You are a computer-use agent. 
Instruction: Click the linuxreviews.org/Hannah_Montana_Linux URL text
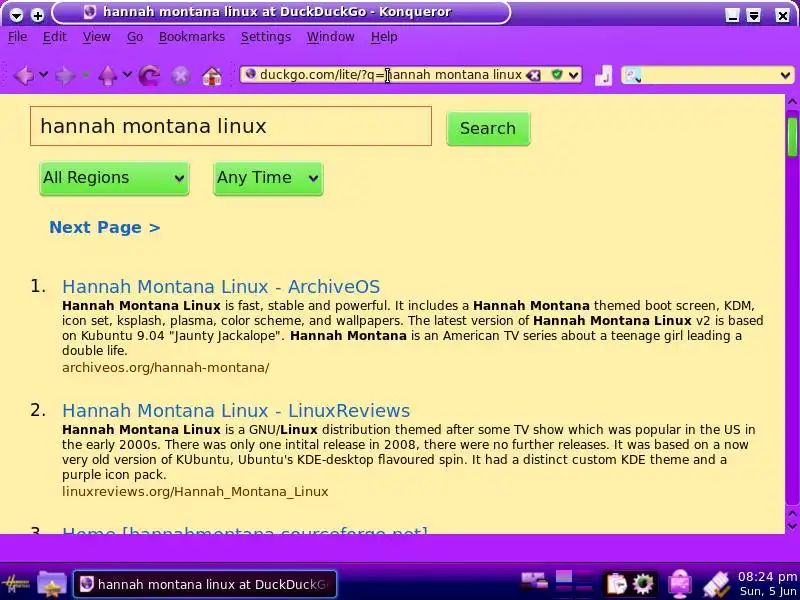click(195, 491)
